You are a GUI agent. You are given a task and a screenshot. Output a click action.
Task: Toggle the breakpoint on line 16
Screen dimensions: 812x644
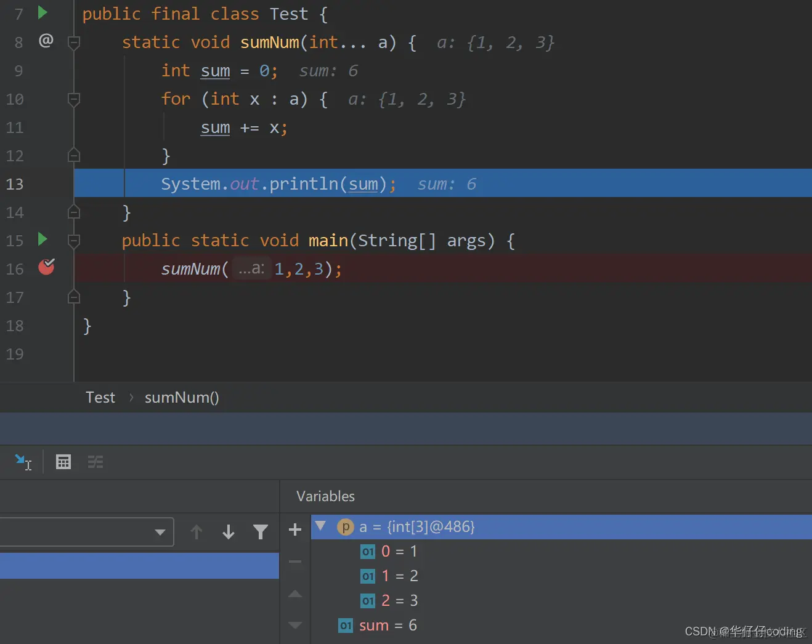pyautogui.click(x=47, y=267)
